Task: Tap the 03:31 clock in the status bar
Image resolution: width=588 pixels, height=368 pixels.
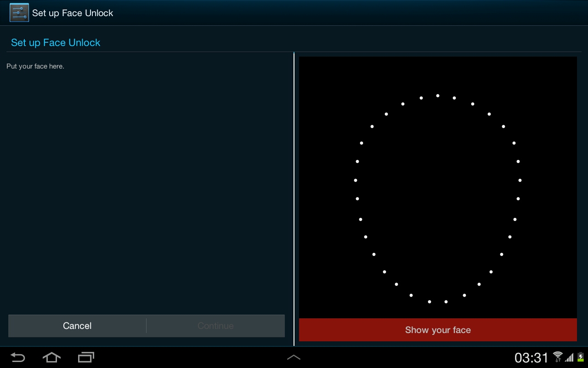Action: point(531,358)
